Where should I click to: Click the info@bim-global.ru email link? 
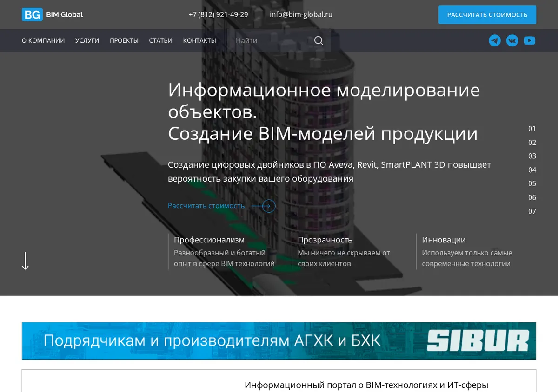301,14
